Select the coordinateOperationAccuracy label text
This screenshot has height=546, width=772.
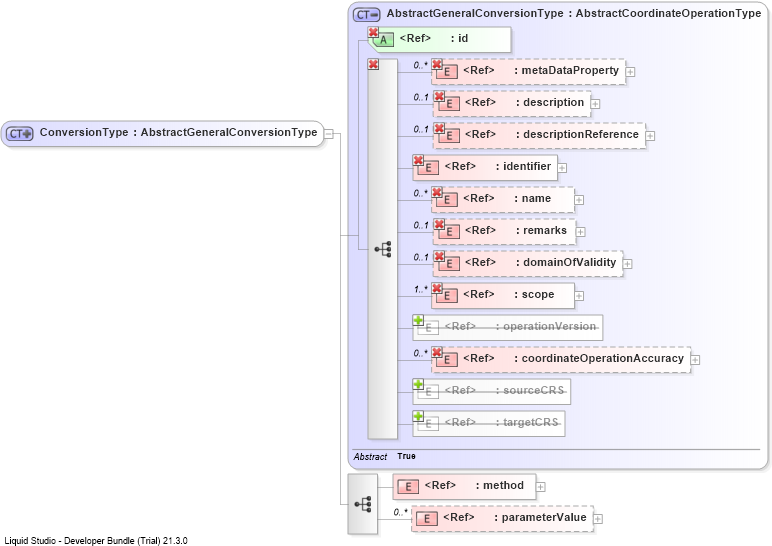[603, 358]
